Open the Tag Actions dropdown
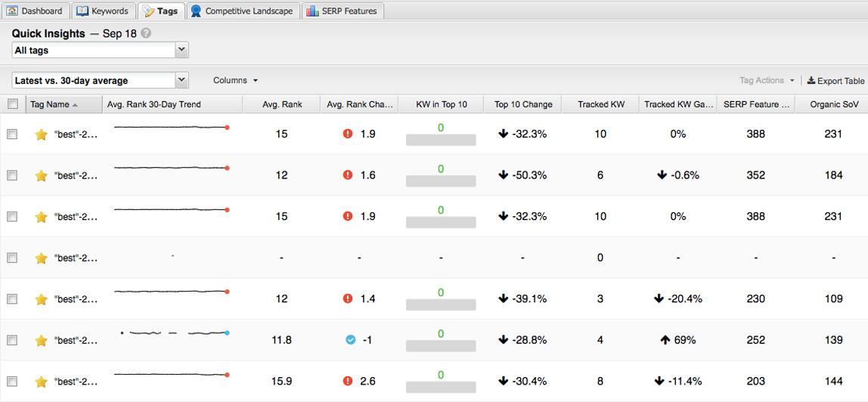The width and height of the screenshot is (868, 402). click(767, 81)
